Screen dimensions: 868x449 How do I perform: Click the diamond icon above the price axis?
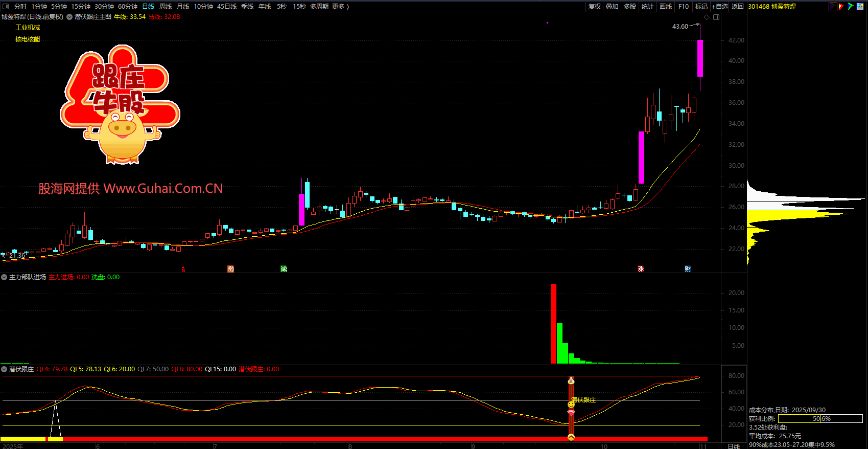[x=707, y=17]
